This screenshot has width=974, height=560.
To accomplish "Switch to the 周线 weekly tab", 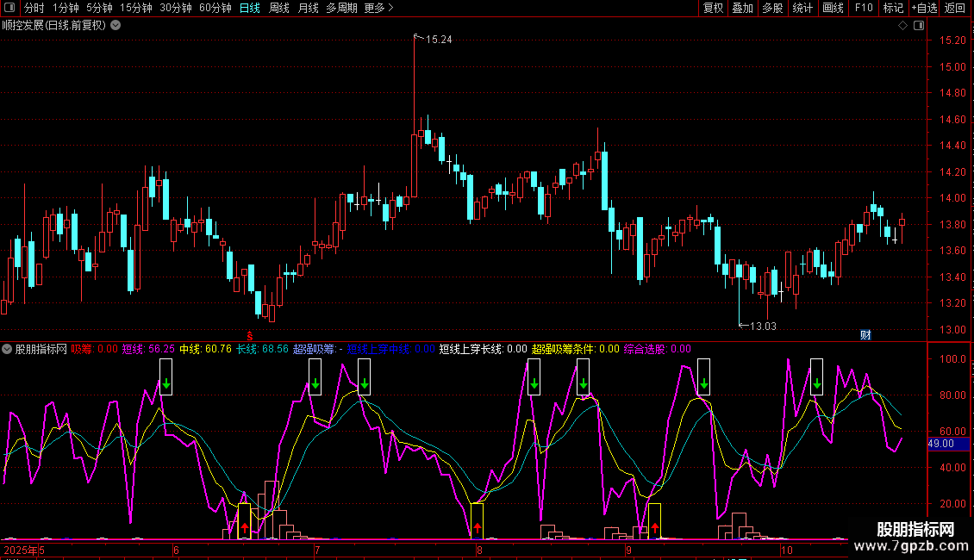I will (x=279, y=8).
